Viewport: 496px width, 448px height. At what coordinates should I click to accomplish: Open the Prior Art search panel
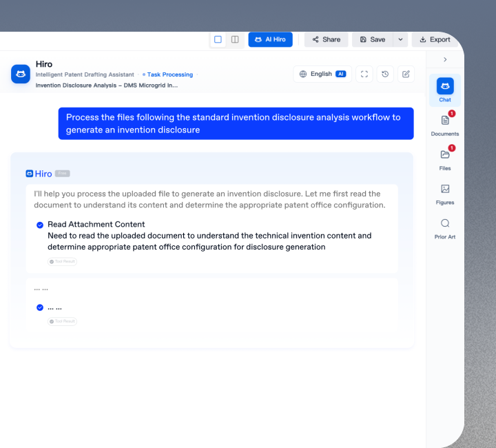click(445, 227)
